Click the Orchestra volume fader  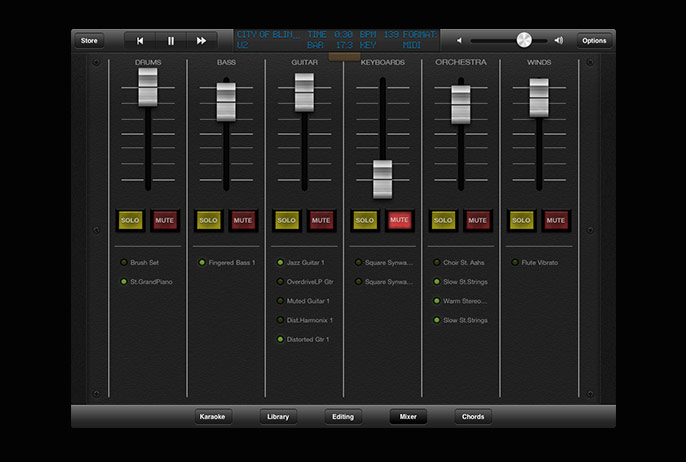click(461, 105)
